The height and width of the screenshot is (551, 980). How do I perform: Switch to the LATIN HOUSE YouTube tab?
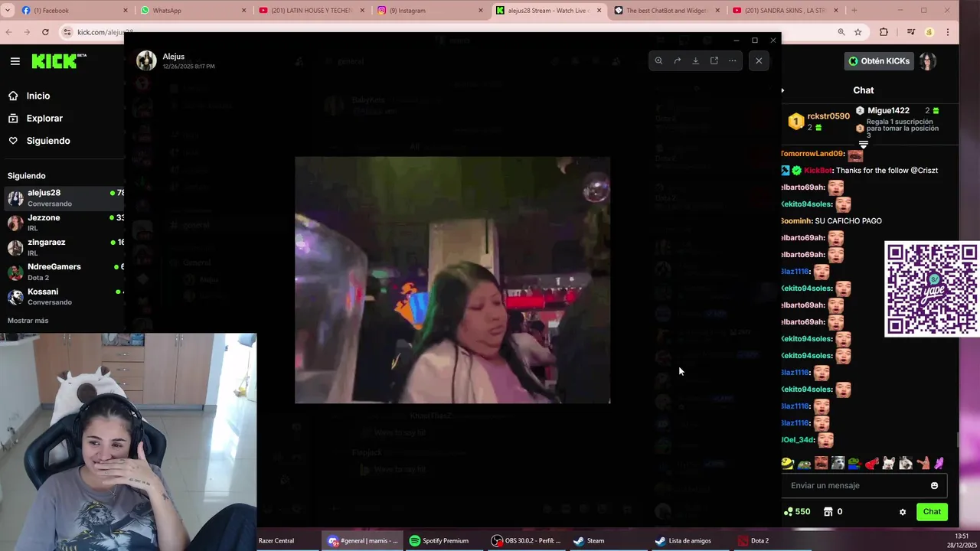coord(310,10)
